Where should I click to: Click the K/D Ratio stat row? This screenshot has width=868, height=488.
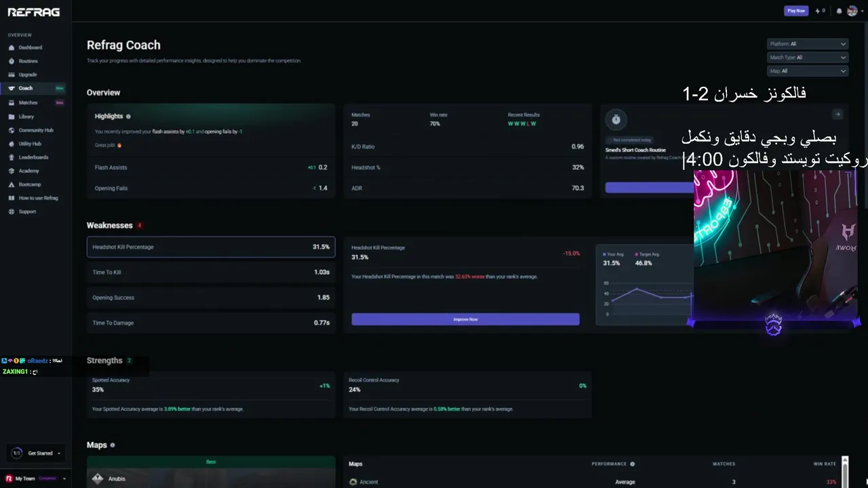(467, 146)
